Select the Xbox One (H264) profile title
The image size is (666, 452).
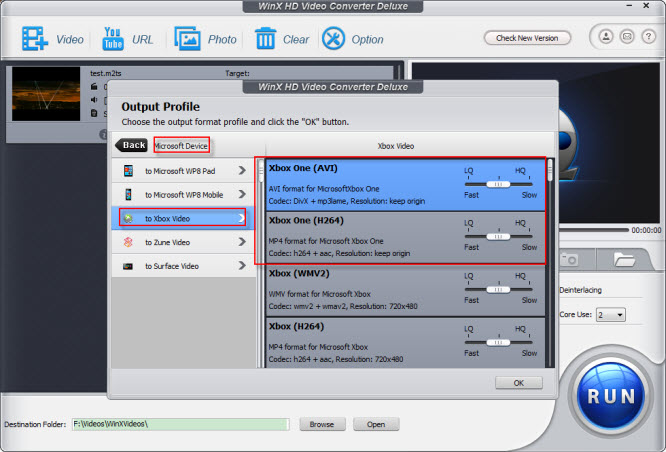[306, 220]
